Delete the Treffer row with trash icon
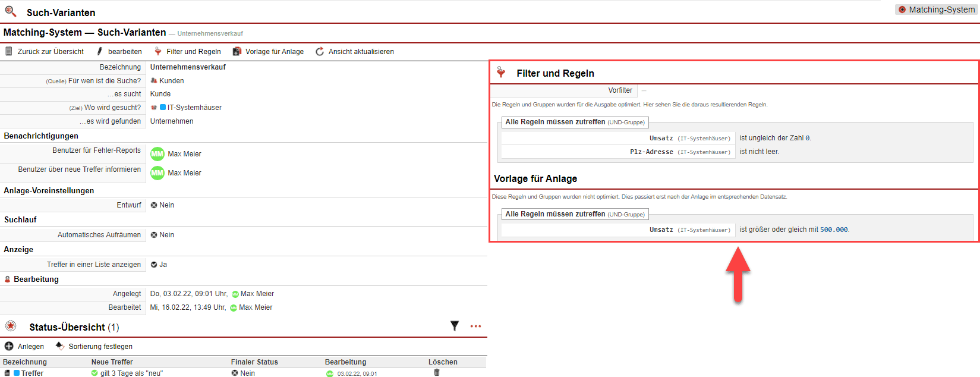This screenshot has height=377, width=980. pyautogui.click(x=437, y=372)
